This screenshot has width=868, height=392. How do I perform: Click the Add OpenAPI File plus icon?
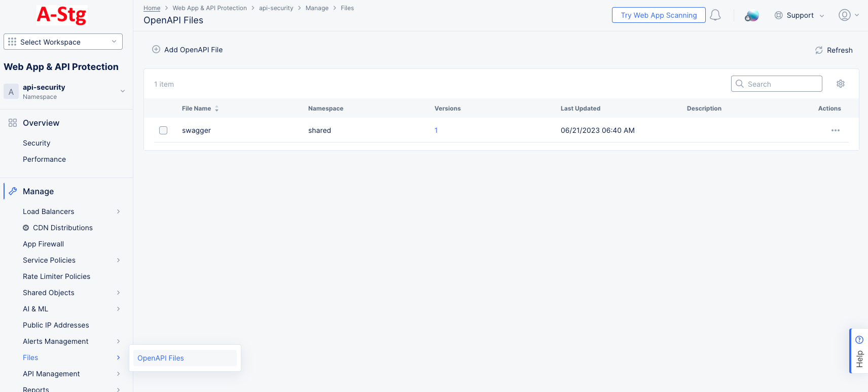[156, 50]
